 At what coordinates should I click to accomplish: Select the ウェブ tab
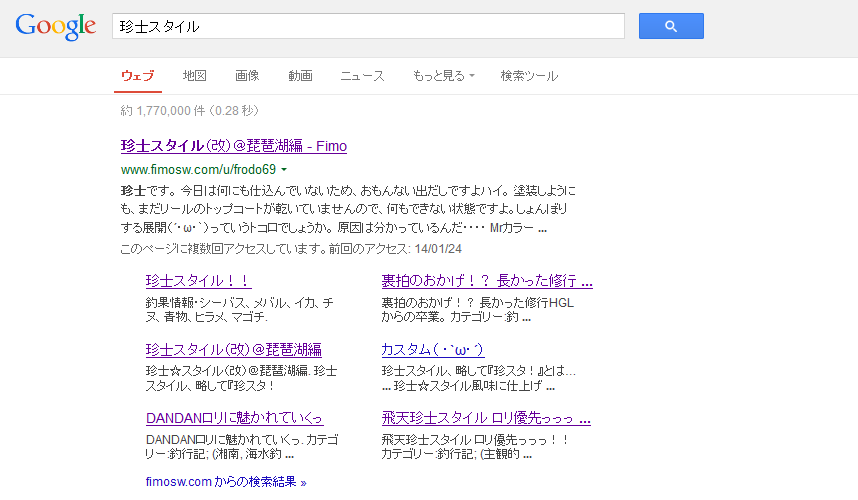(138, 76)
